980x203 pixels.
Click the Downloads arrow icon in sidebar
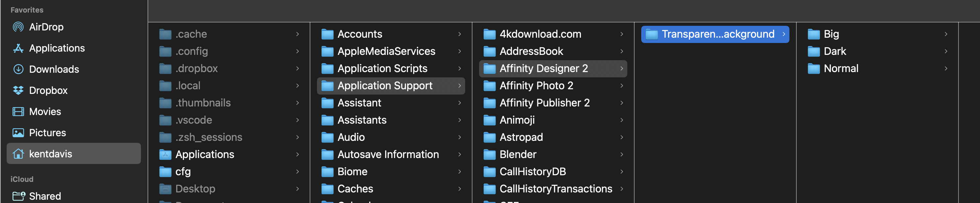point(18,69)
